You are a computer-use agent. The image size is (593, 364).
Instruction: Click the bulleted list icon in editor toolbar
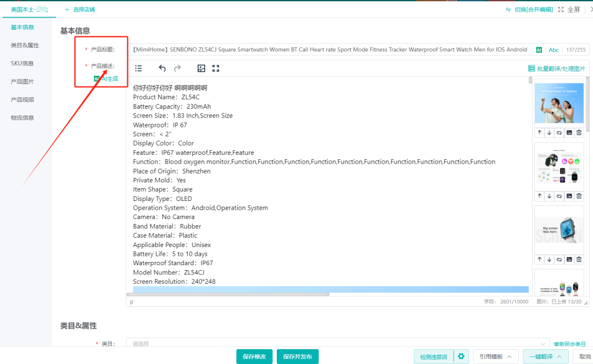[138, 68]
